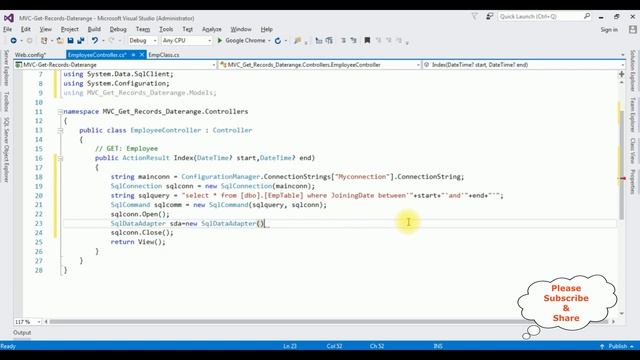Click the 'return View();' code on line 25
Image resolution: width=640 pixels, height=360 pixels.
point(138,242)
